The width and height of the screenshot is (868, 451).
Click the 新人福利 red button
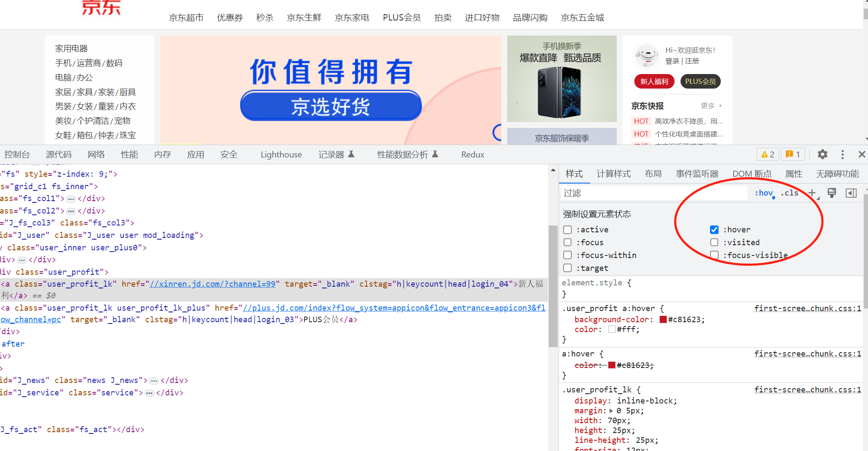point(654,81)
